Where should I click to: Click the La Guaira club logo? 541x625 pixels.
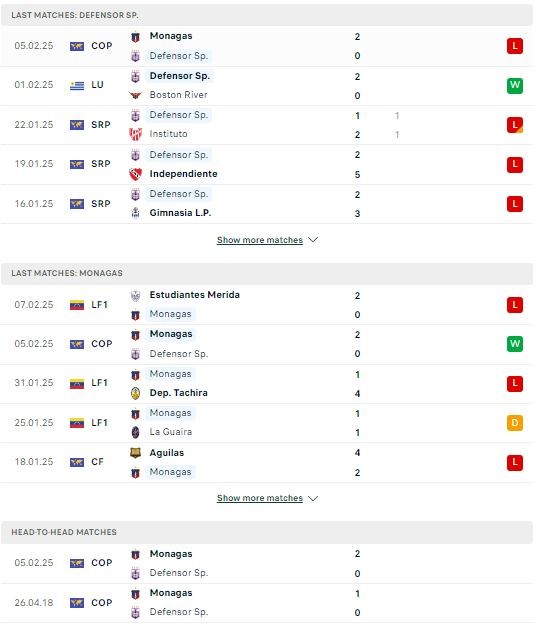coord(136,432)
